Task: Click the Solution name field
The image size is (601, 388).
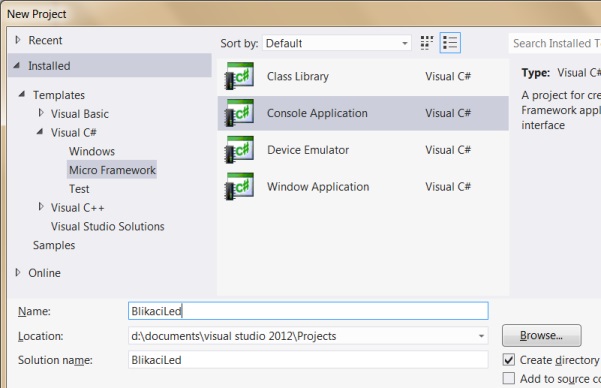Action: tap(308, 360)
